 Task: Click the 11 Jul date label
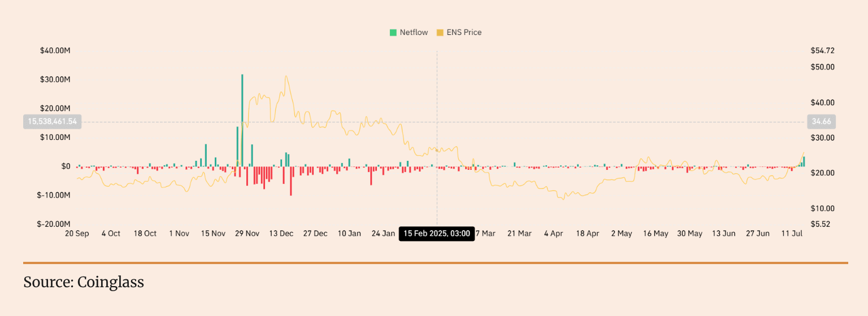(x=792, y=234)
